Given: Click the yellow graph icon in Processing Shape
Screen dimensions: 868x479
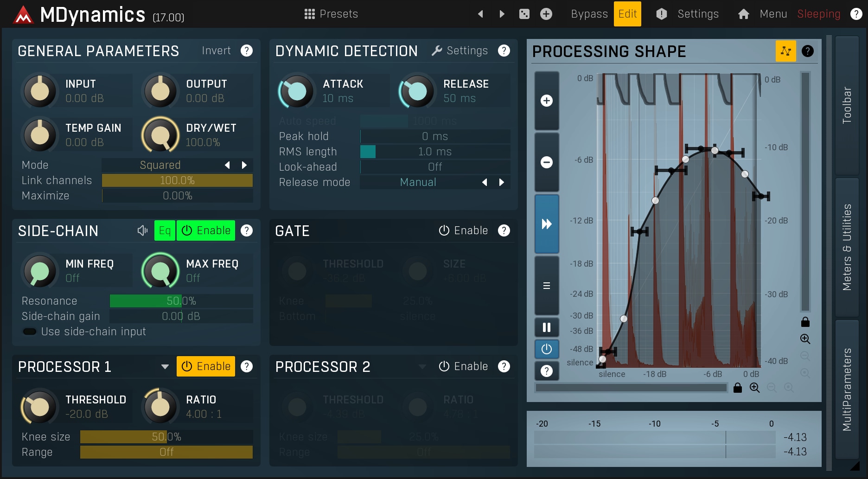Looking at the screenshot, I should point(785,51).
